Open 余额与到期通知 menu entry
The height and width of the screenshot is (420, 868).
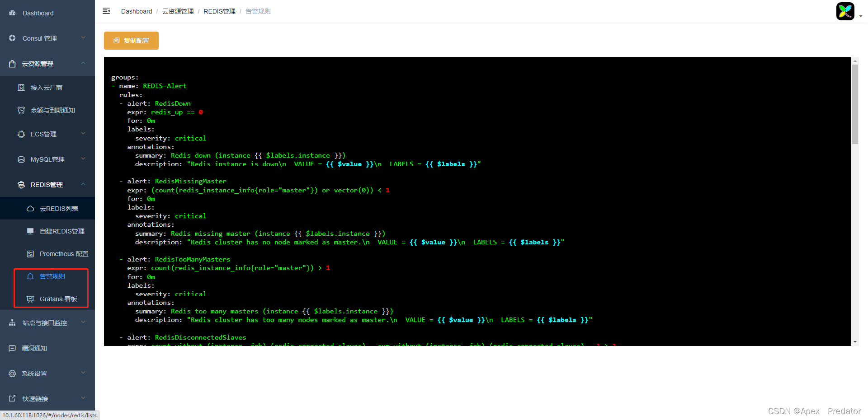[x=47, y=110]
